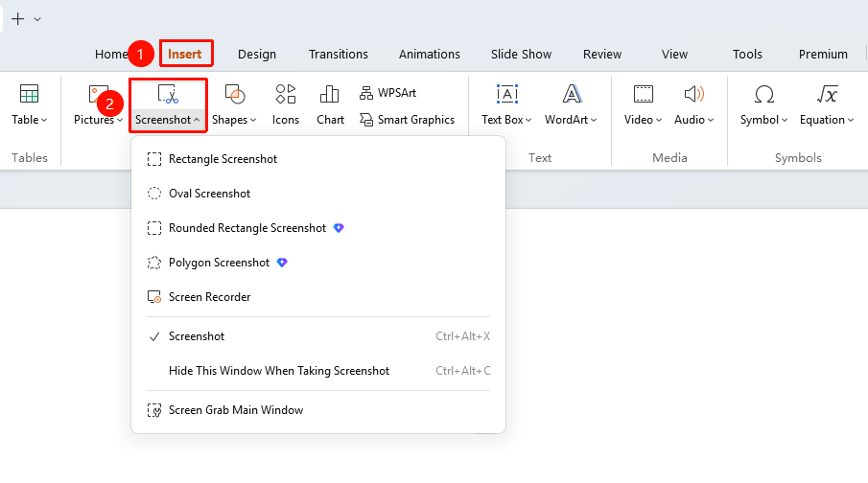Click the Screen Grab Main Window icon
Screen dimensions: 868x483
(154, 410)
